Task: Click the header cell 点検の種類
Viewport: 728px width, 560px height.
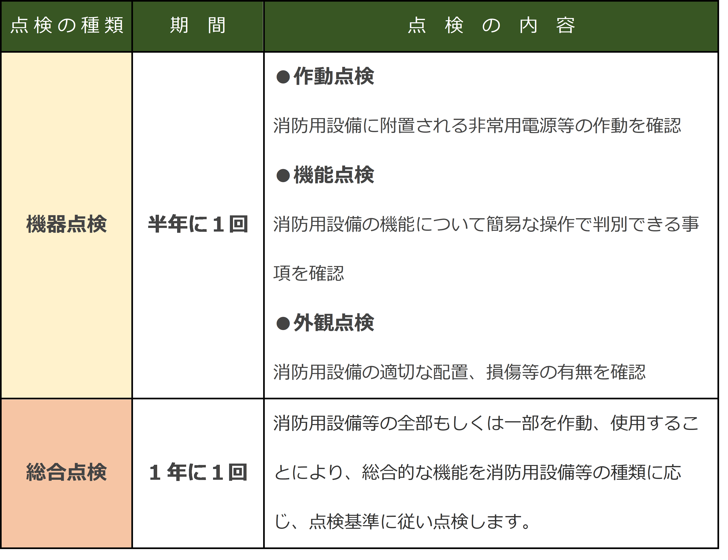Action: [x=67, y=26]
